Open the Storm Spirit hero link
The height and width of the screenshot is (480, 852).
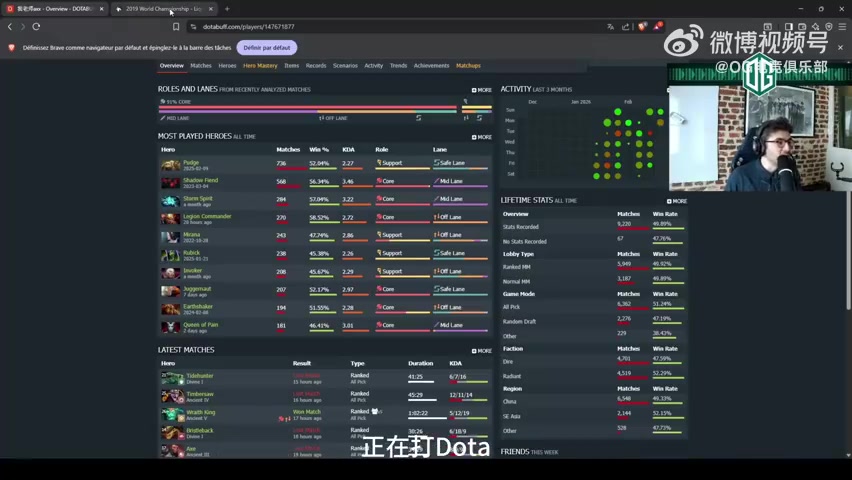tap(198, 198)
